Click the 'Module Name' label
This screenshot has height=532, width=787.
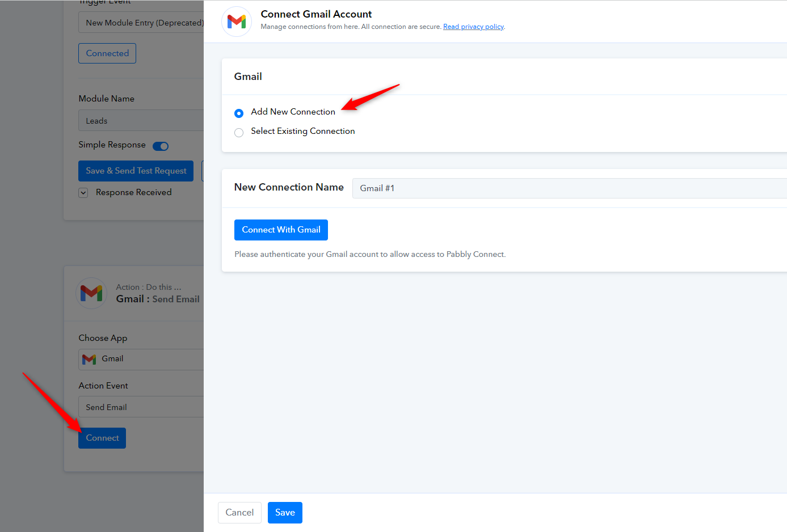point(107,99)
